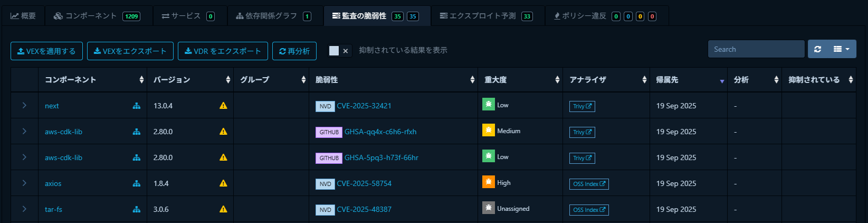Click the Medium severity yellow swatch
868x223 pixels.
click(x=488, y=130)
